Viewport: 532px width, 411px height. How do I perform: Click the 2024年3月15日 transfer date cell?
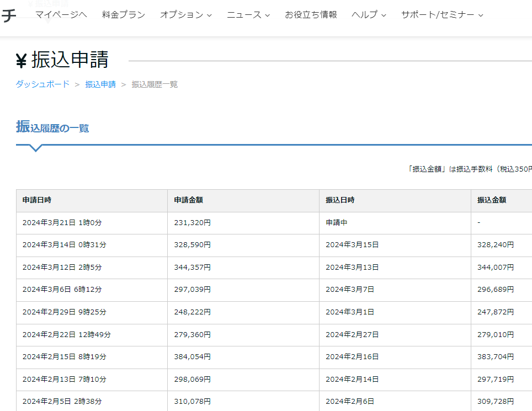(x=395, y=245)
